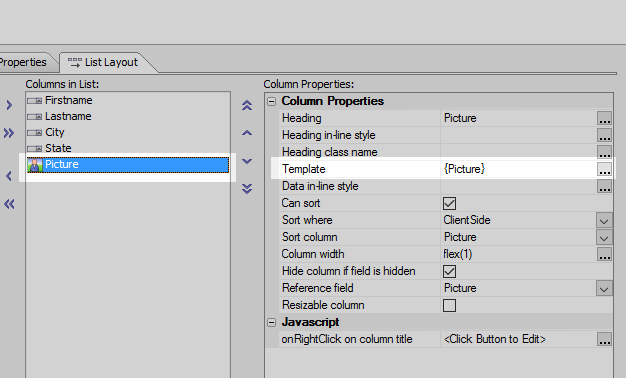The height and width of the screenshot is (378, 626).
Task: Move selected column to top
Action: (x=247, y=105)
